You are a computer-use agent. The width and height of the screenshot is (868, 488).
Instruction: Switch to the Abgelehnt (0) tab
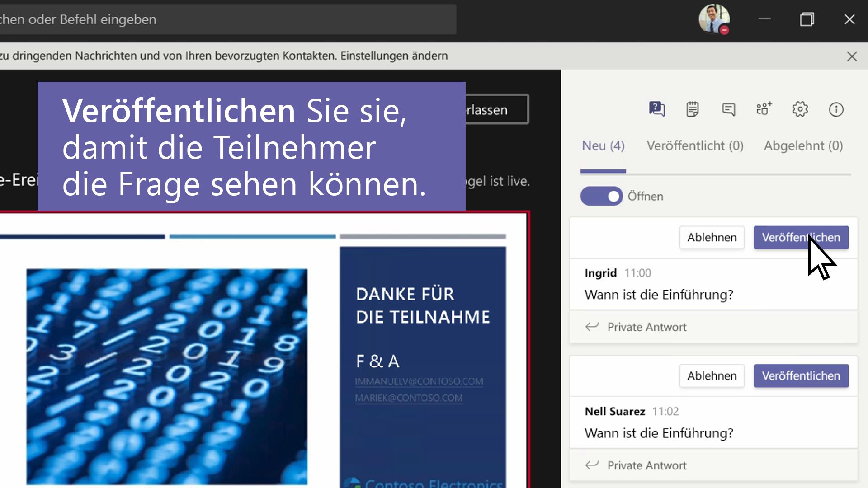pyautogui.click(x=803, y=145)
